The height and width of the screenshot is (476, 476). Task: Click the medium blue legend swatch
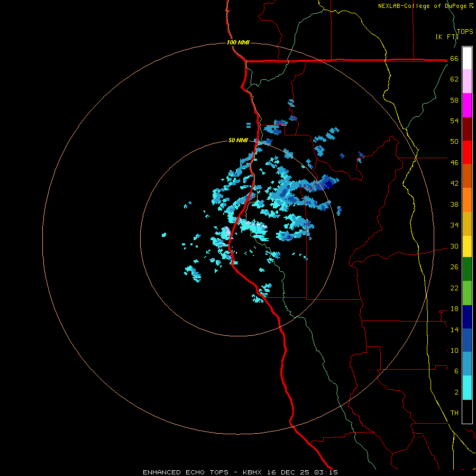(x=467, y=340)
